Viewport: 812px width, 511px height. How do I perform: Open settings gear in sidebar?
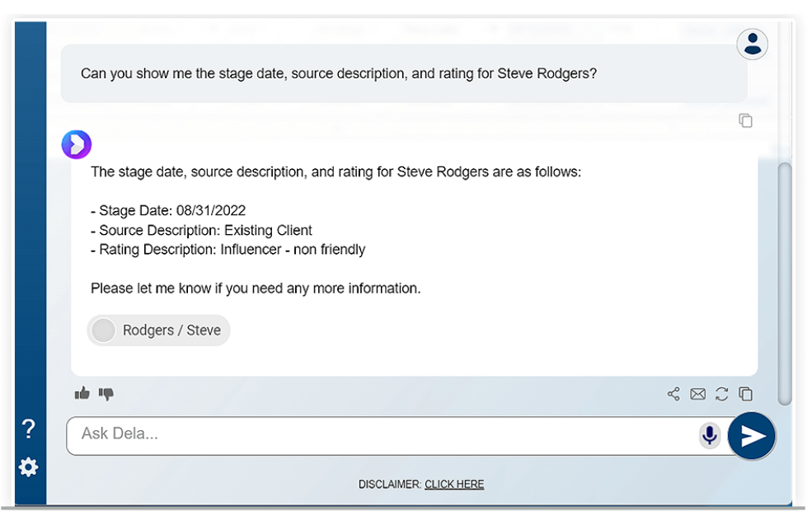(x=29, y=467)
